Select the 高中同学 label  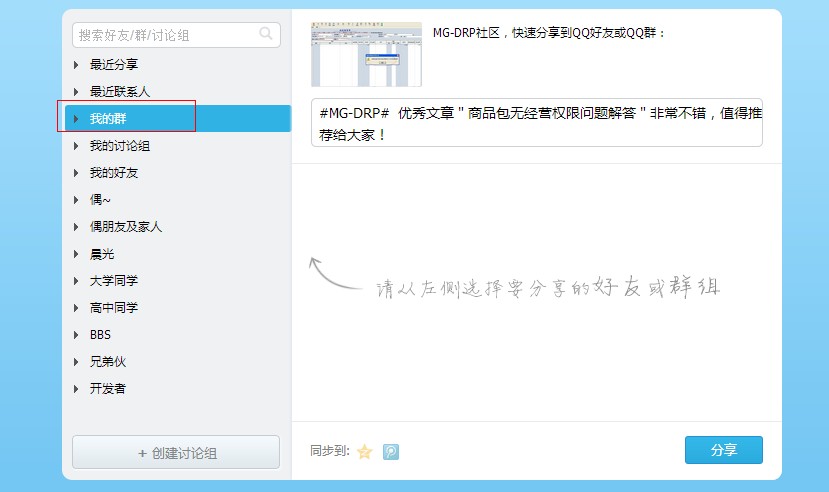(114, 308)
